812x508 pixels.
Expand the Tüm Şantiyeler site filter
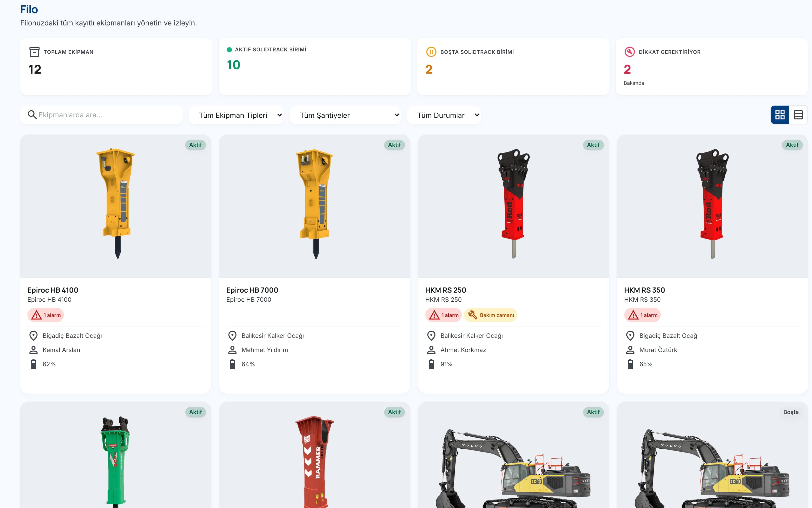(345, 115)
